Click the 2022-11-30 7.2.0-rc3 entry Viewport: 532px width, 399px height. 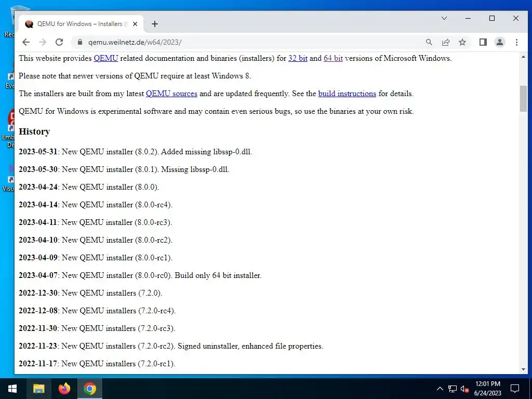tap(97, 328)
